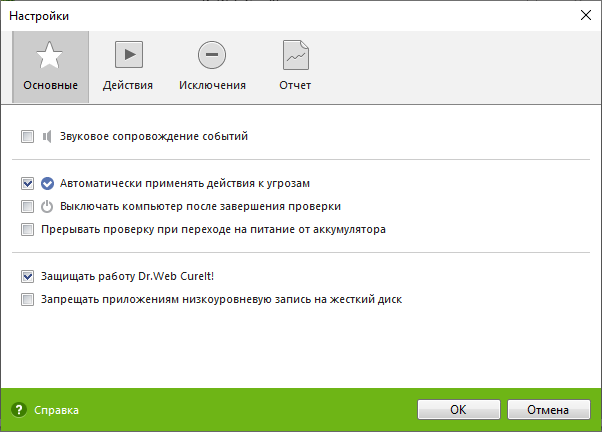The image size is (602, 432).
Task: Click the Отмена button
Action: pyautogui.click(x=549, y=410)
